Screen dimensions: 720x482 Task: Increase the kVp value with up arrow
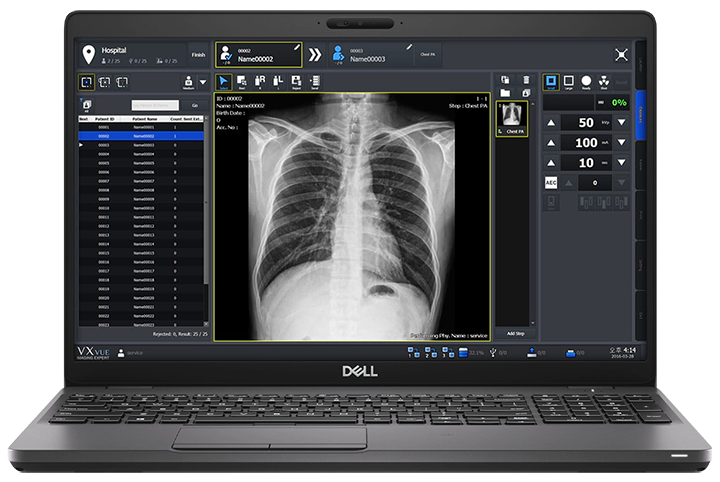(x=552, y=122)
